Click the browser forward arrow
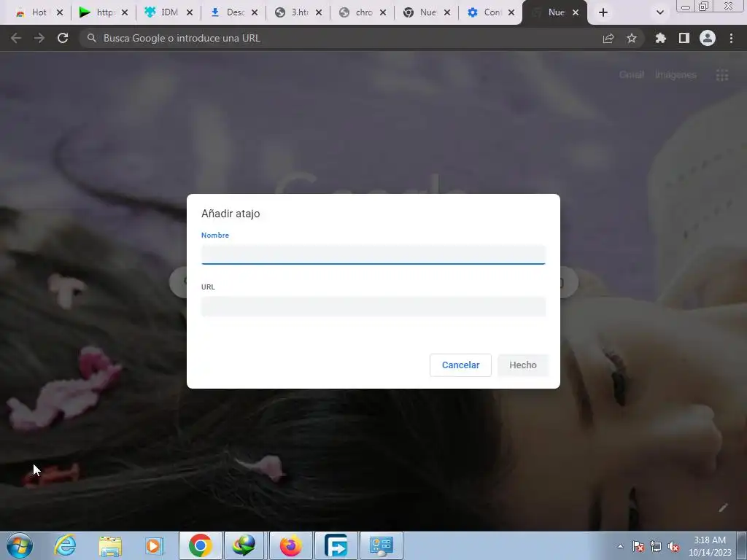This screenshot has width=747, height=560. (x=39, y=38)
